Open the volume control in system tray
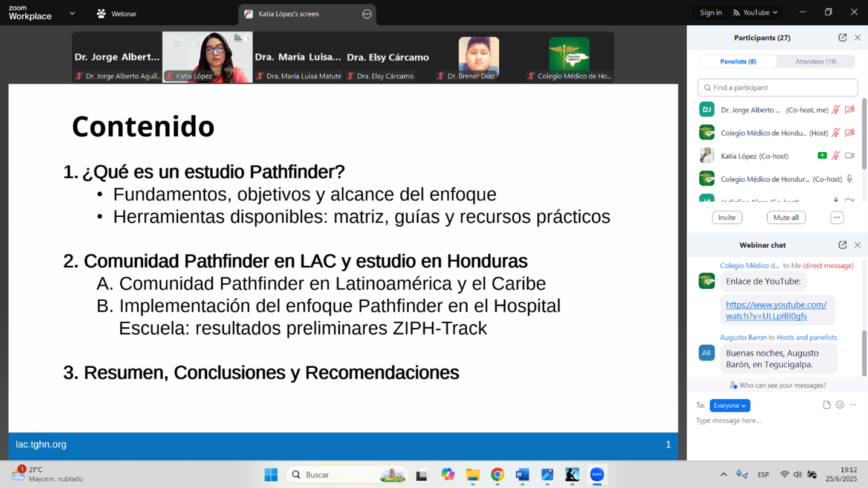 coord(798,475)
